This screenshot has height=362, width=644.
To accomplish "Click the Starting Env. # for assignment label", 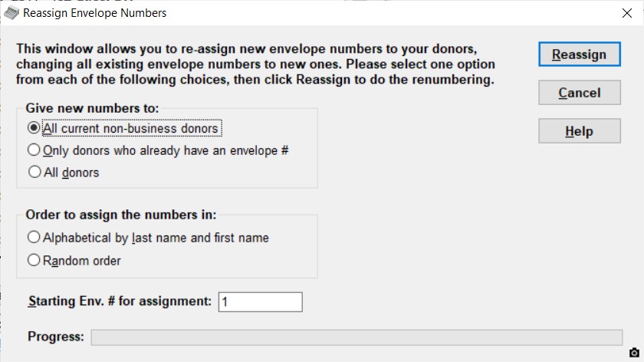I will [x=120, y=301].
